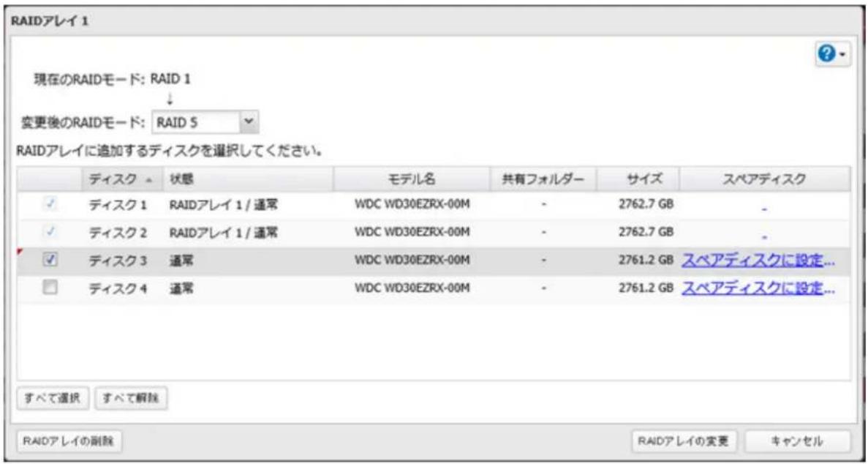
Task: Click the spare disk dash link for ディスク 1
Action: (764, 209)
